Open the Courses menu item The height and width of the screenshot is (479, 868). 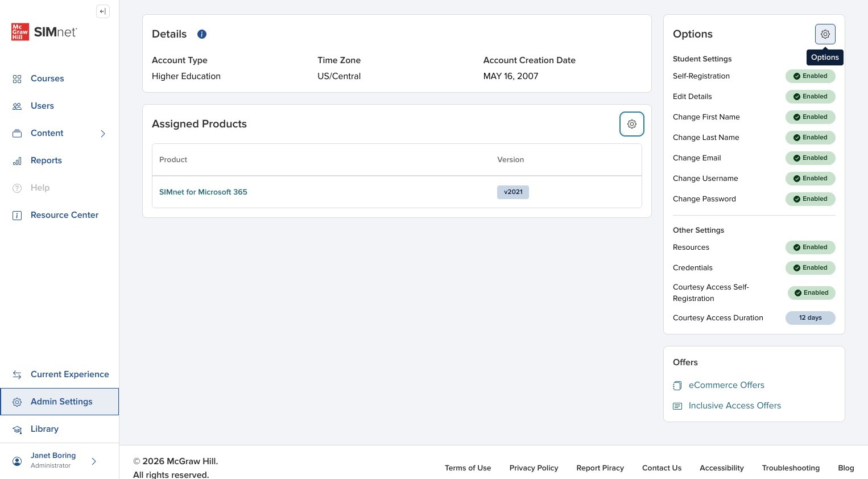pyautogui.click(x=47, y=79)
